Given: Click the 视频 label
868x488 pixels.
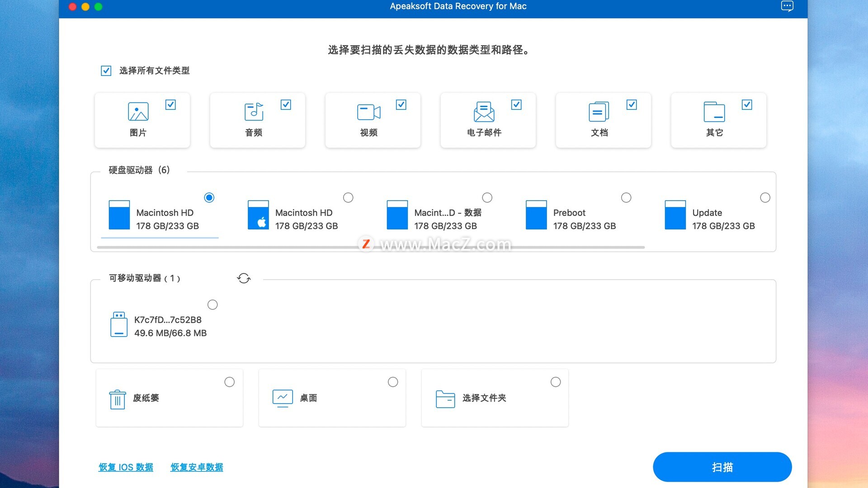Looking at the screenshot, I should coord(369,133).
